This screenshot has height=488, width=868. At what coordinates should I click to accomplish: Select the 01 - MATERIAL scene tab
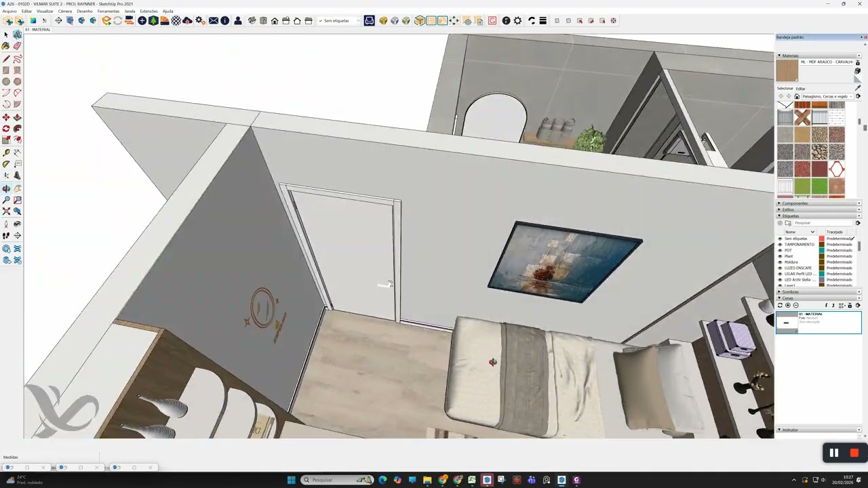pos(37,30)
